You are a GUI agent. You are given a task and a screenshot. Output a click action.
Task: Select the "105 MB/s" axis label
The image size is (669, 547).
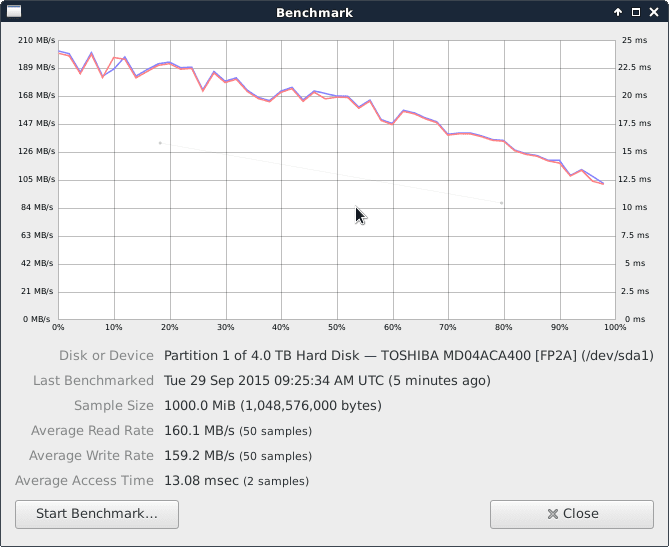pos(36,179)
